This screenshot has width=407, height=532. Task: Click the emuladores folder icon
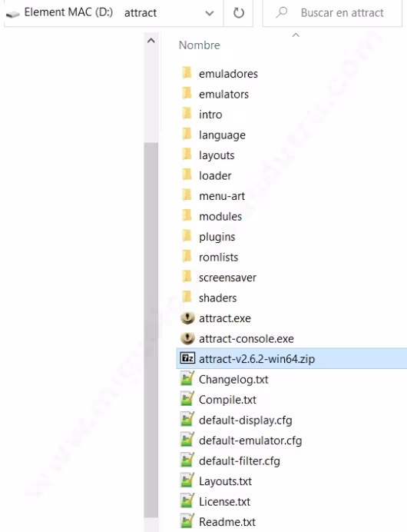click(187, 73)
